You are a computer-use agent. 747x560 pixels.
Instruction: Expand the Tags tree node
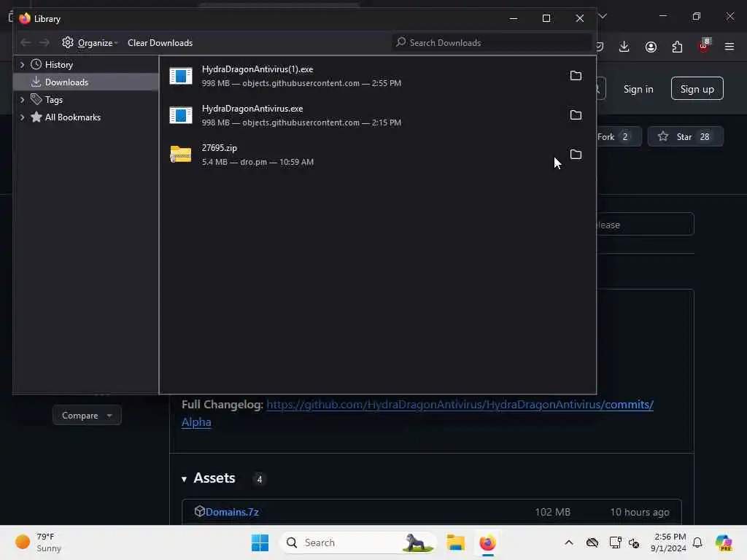(22, 99)
